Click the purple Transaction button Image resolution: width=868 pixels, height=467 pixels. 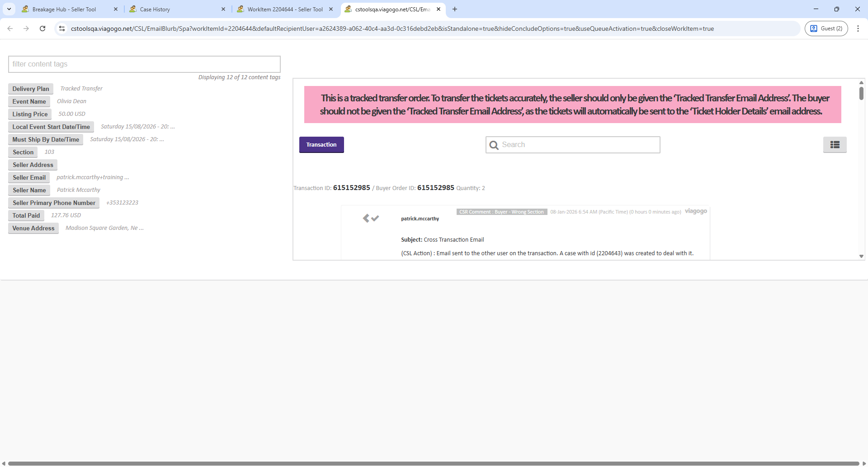321,145
